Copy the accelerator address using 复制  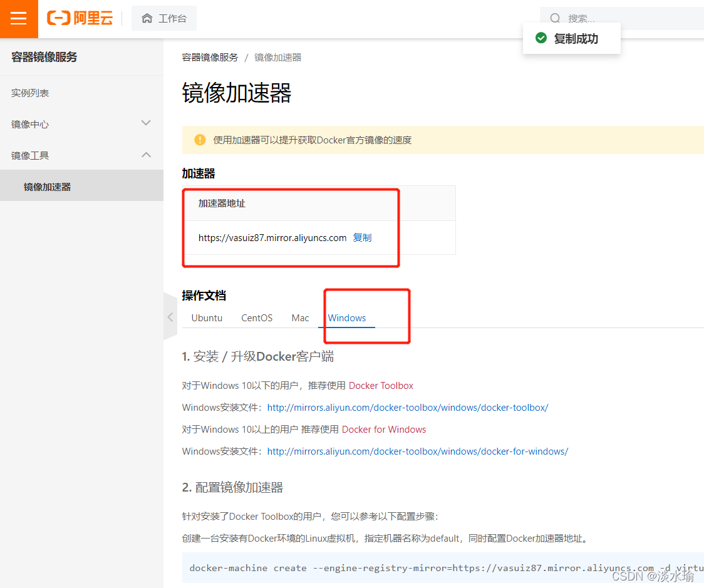[362, 237]
